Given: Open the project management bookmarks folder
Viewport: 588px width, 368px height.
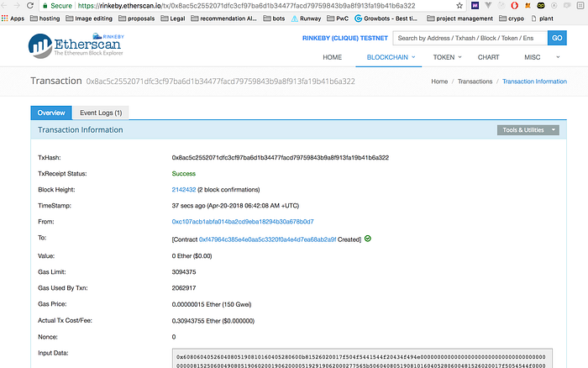Looking at the screenshot, I should (x=460, y=18).
